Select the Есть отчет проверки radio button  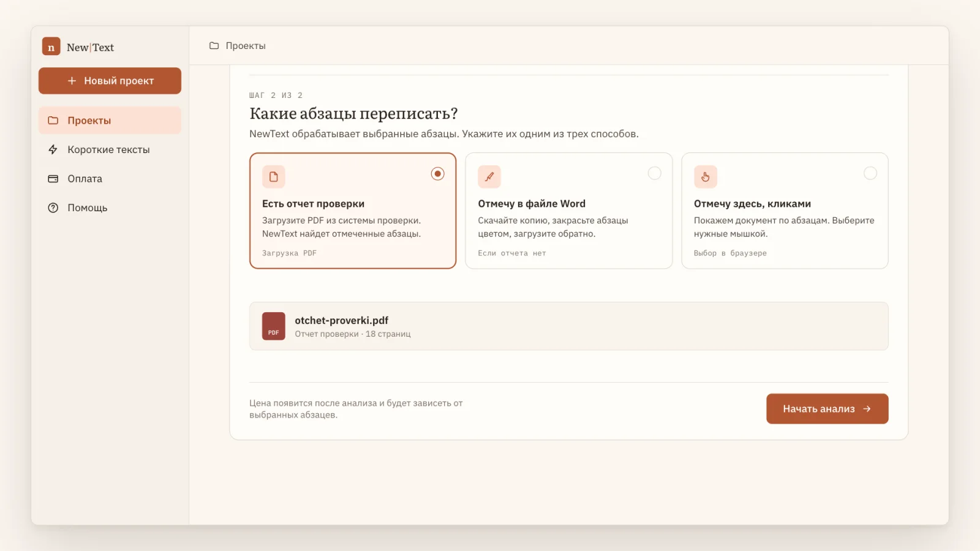(x=437, y=174)
